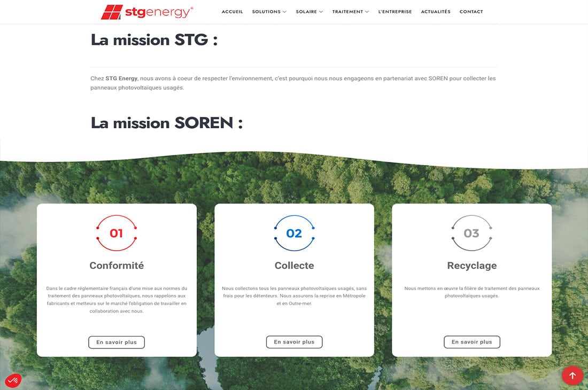Navigate to the CONTACT page
588x390 pixels.
471,12
